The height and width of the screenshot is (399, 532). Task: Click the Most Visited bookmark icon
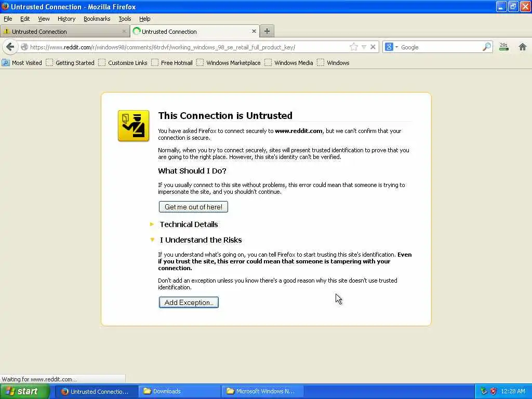[x=6, y=63]
